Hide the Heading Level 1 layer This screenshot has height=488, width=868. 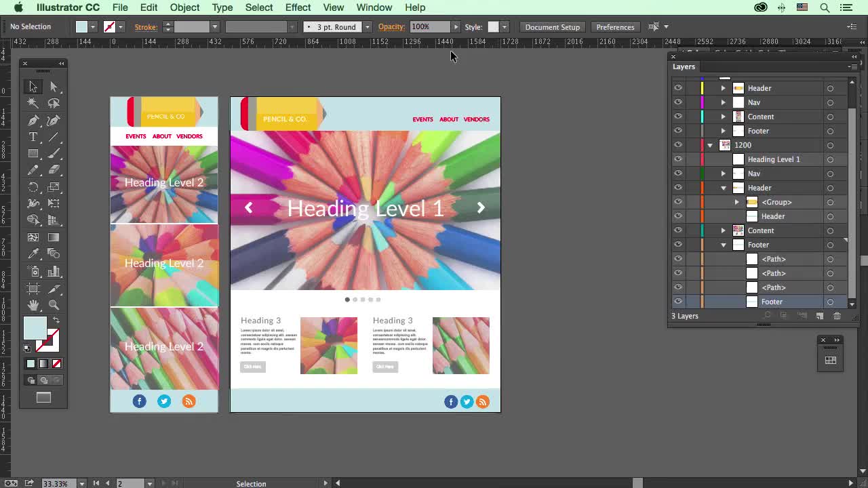pyautogui.click(x=677, y=159)
